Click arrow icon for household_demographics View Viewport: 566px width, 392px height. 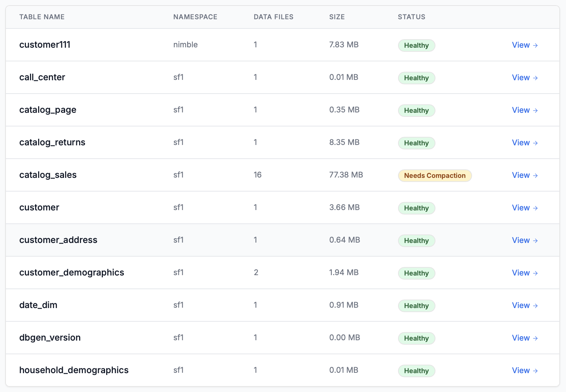535,371
